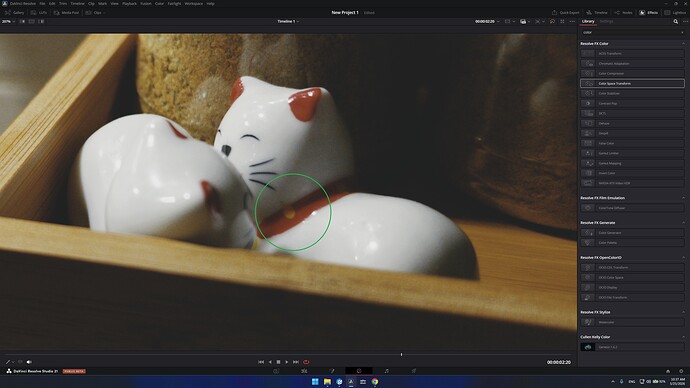Select the OCIO File Transform effect
Screen dimensions: 690x388
(632, 298)
